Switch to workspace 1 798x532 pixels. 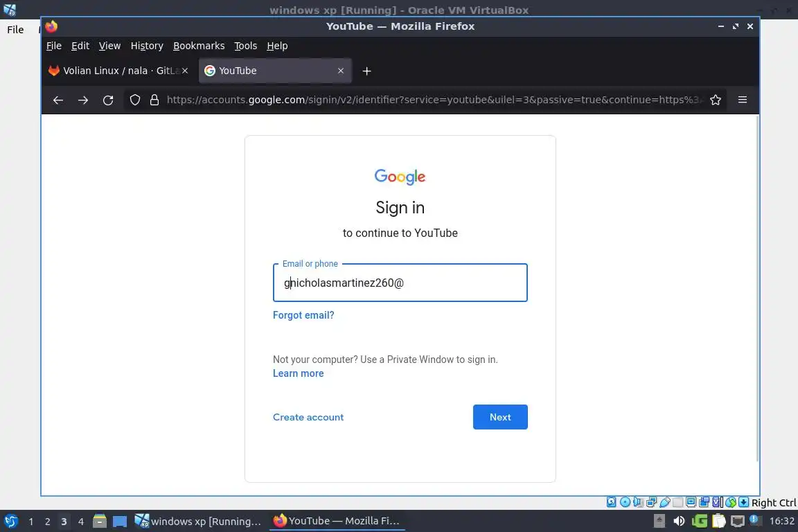(31, 522)
